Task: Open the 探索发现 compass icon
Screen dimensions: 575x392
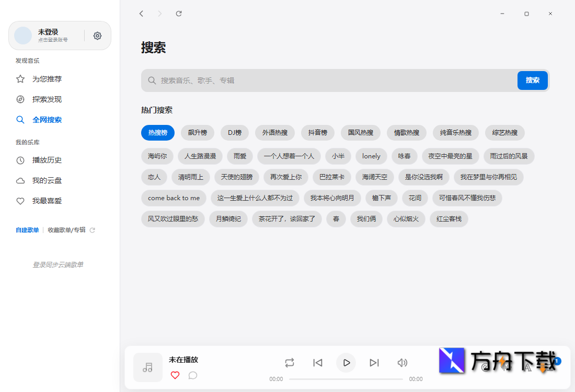Action: point(20,99)
